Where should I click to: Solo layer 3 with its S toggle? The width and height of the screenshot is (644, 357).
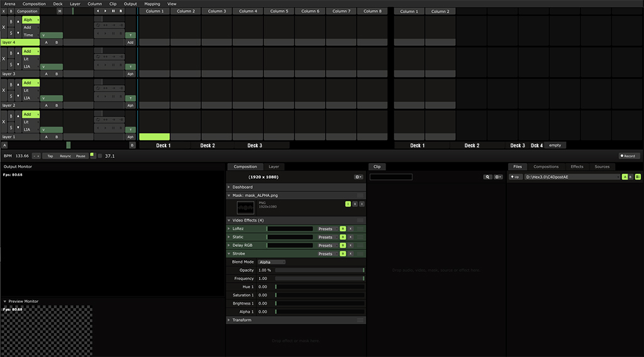click(x=11, y=65)
